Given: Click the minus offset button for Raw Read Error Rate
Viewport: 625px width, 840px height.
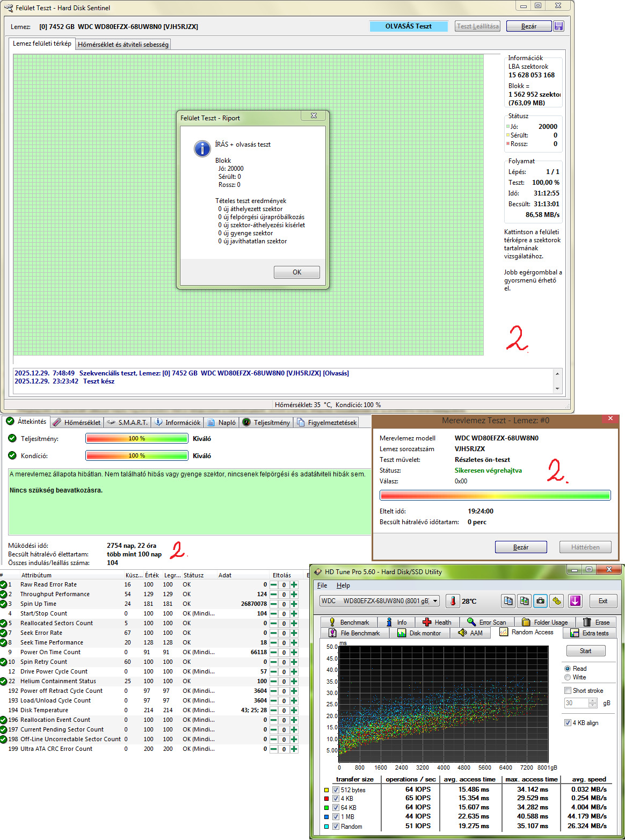Looking at the screenshot, I should coord(274,585).
